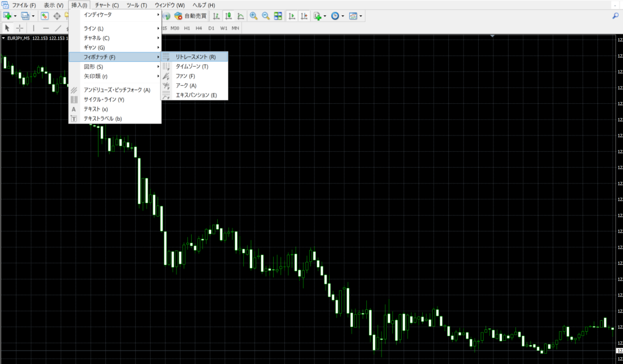
Task: Select the cursor arrow tool
Action: click(7, 28)
